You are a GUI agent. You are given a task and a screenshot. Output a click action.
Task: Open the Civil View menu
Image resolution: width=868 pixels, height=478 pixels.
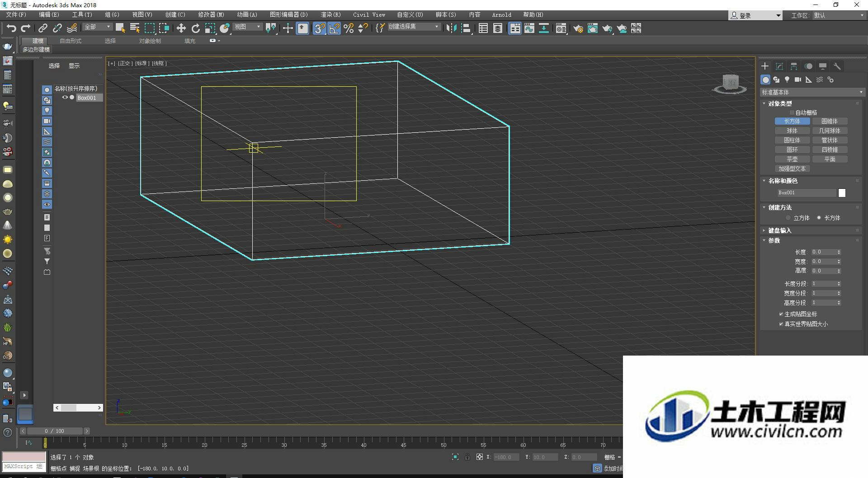[x=369, y=15]
